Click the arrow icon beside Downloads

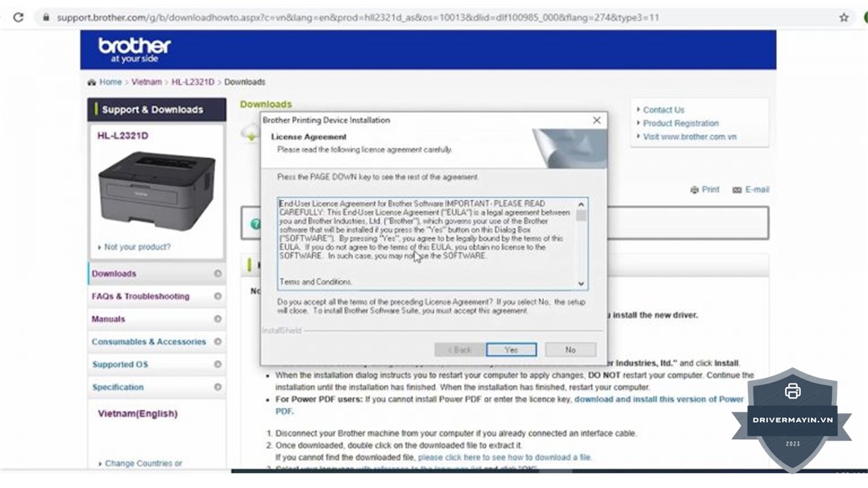[218, 274]
